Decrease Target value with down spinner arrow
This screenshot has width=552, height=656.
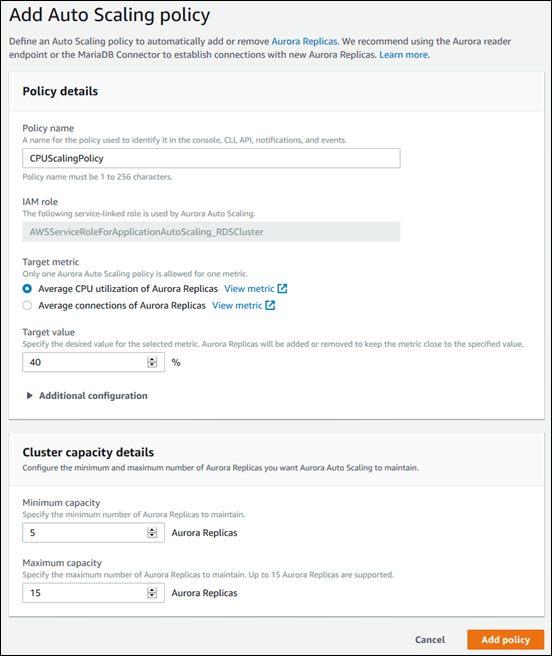152,365
